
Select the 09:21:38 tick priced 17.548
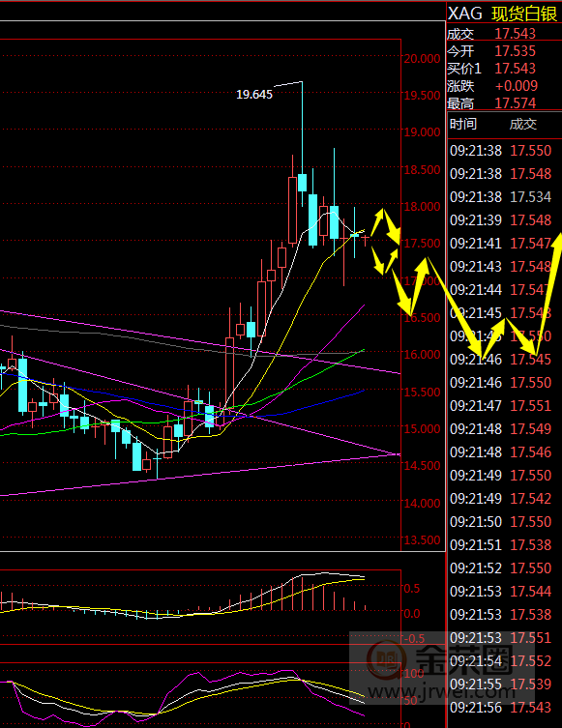(501, 174)
